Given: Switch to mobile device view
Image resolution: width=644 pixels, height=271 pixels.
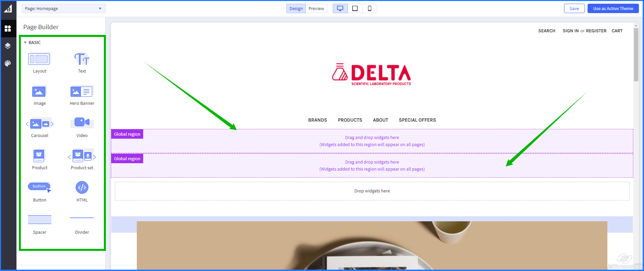Looking at the screenshot, I should 369,8.
